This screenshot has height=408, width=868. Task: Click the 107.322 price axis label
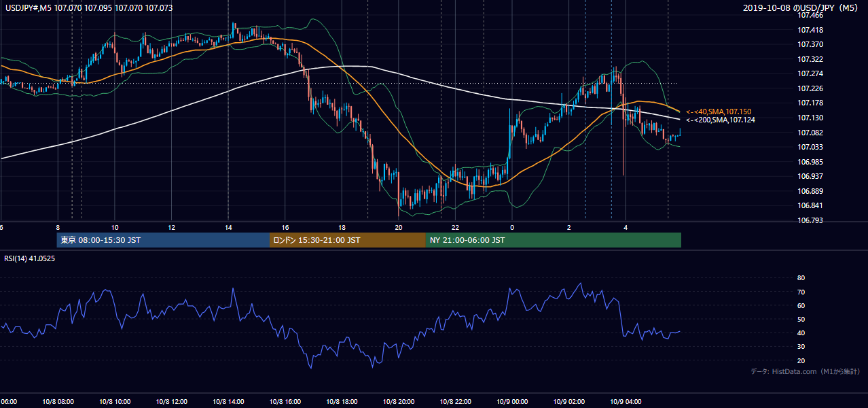(x=810, y=59)
